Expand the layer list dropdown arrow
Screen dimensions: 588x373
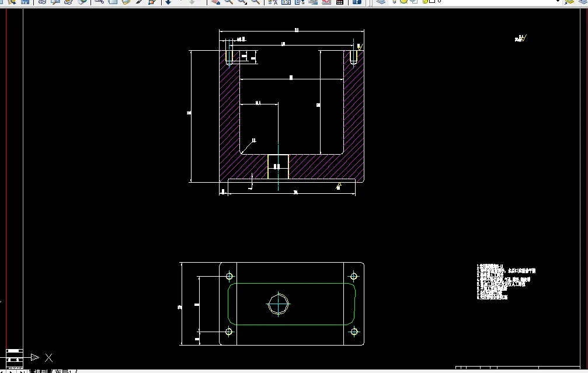tap(558, 2)
